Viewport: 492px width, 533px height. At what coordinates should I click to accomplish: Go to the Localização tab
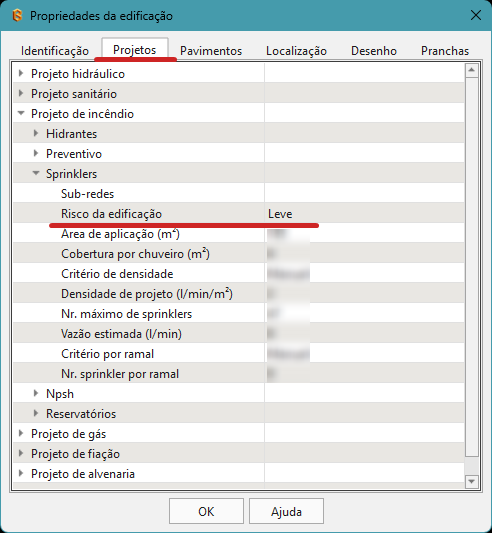click(296, 51)
